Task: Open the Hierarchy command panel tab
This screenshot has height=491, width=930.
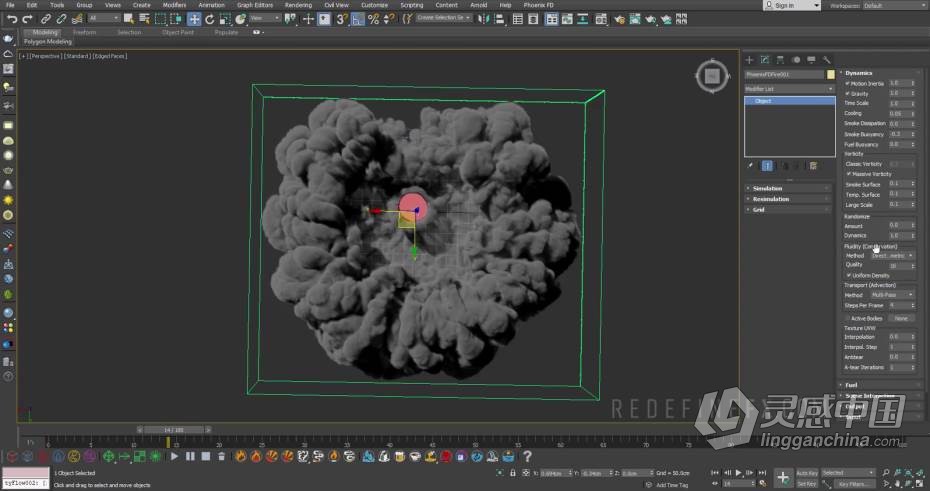Action: [780, 60]
